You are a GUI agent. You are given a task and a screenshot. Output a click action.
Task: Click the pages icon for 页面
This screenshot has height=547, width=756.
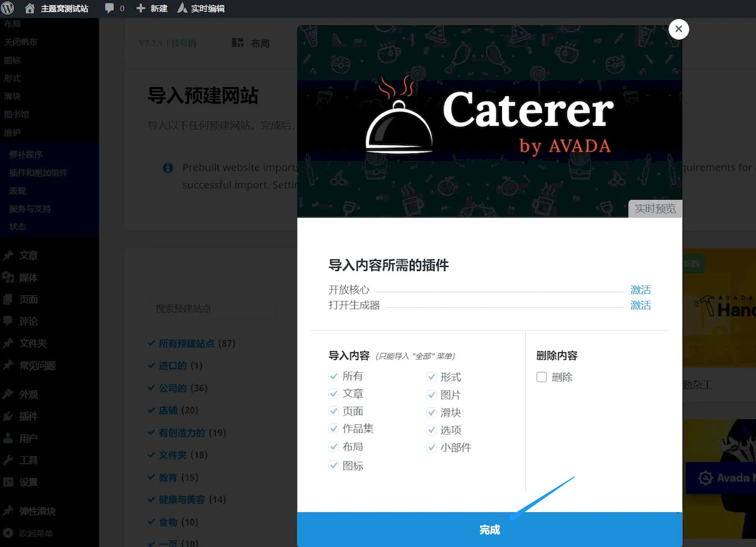coord(8,300)
